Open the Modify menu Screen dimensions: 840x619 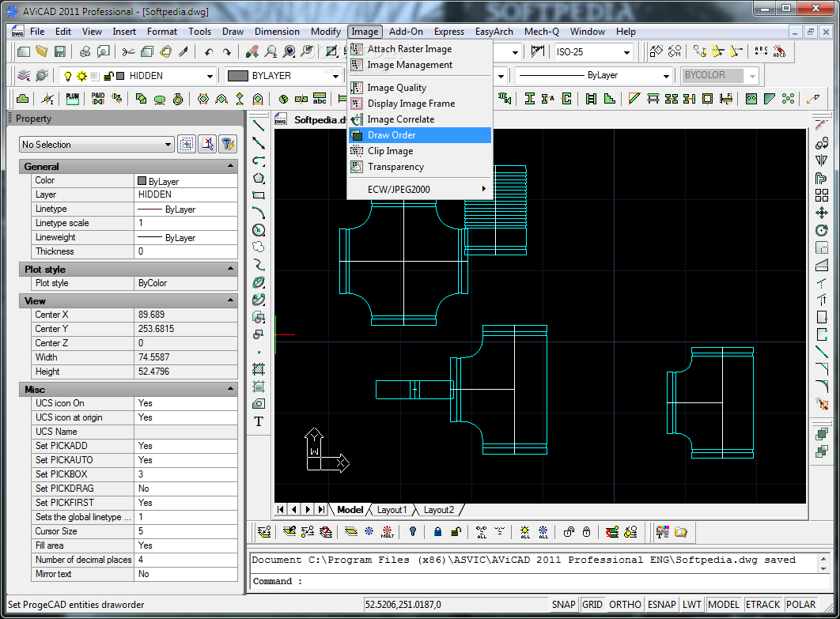326,32
